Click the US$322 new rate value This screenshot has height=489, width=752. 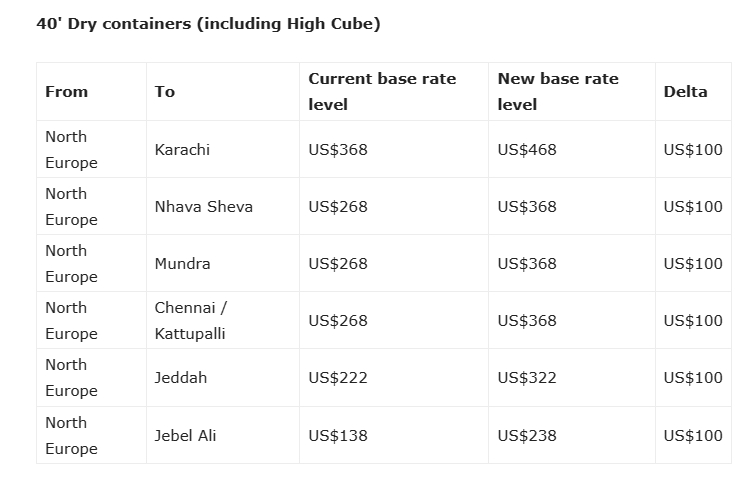click(527, 378)
